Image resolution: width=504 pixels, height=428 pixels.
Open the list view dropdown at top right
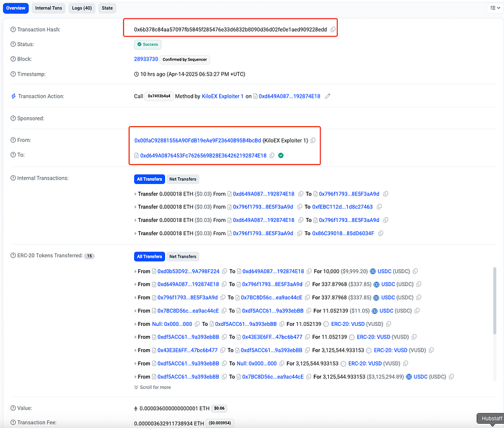(x=494, y=8)
